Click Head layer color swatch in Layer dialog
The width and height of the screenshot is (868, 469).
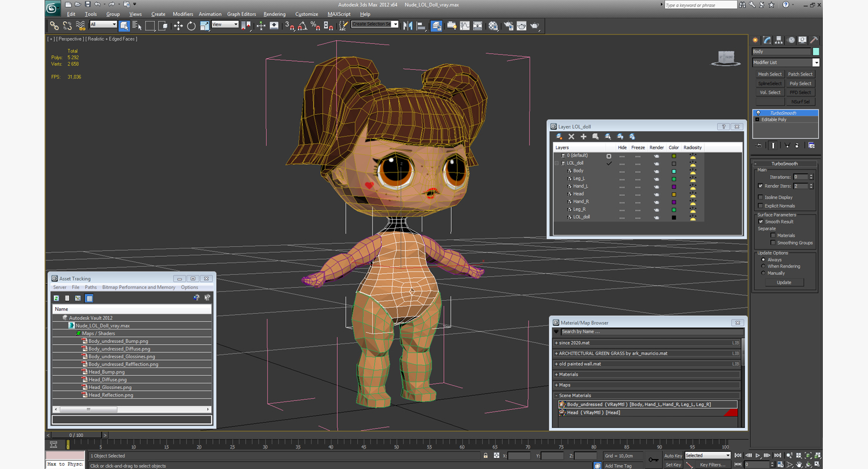pos(674,194)
